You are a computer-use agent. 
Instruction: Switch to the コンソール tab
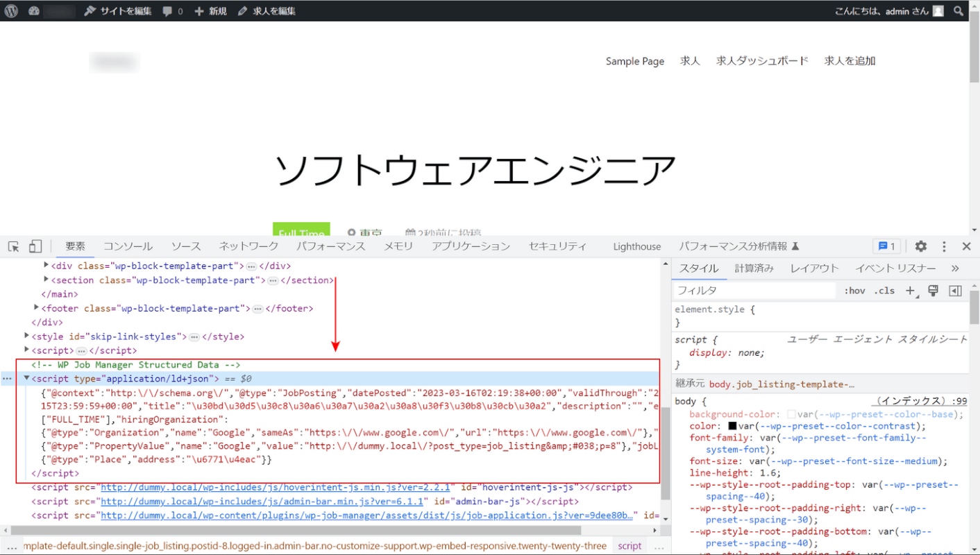coord(128,246)
